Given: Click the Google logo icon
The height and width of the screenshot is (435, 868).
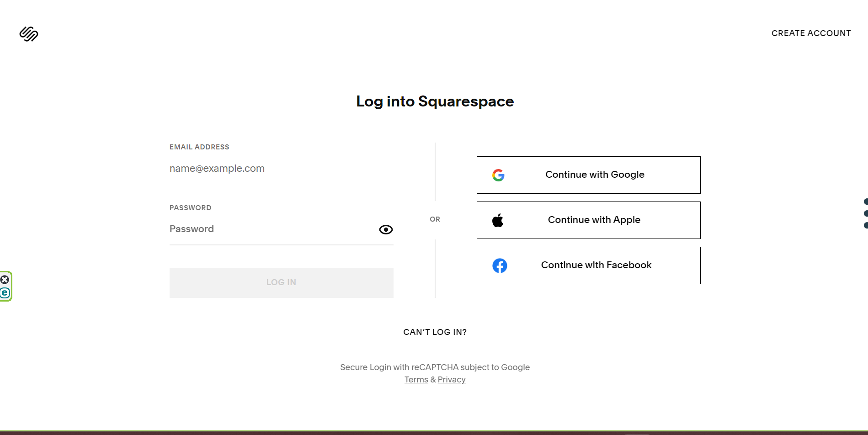Looking at the screenshot, I should [498, 175].
